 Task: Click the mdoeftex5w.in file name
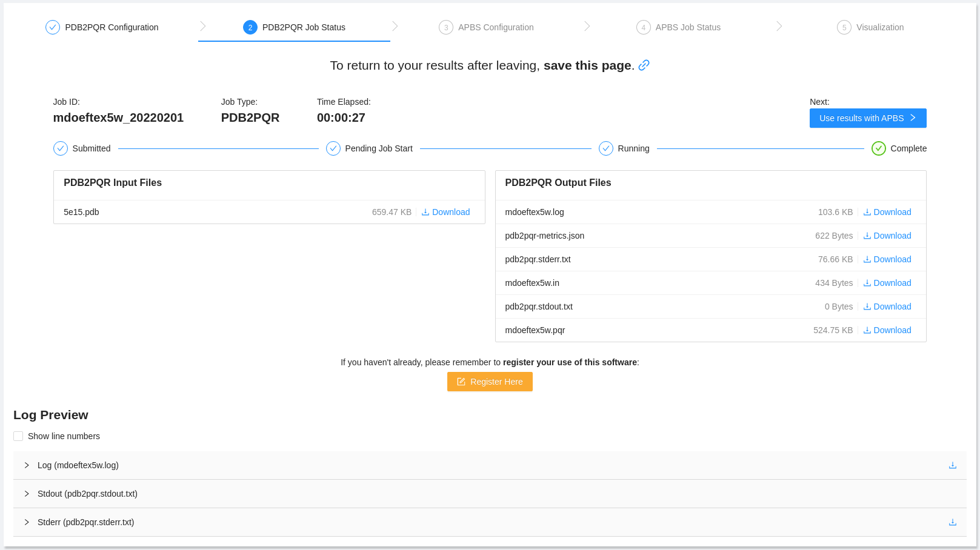[x=532, y=283]
